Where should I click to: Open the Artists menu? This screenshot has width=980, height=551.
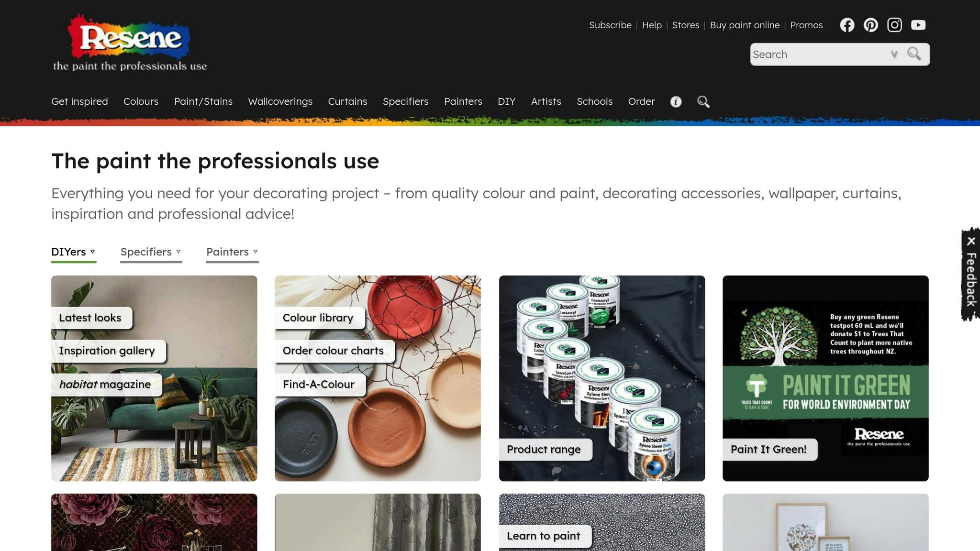click(x=546, y=101)
